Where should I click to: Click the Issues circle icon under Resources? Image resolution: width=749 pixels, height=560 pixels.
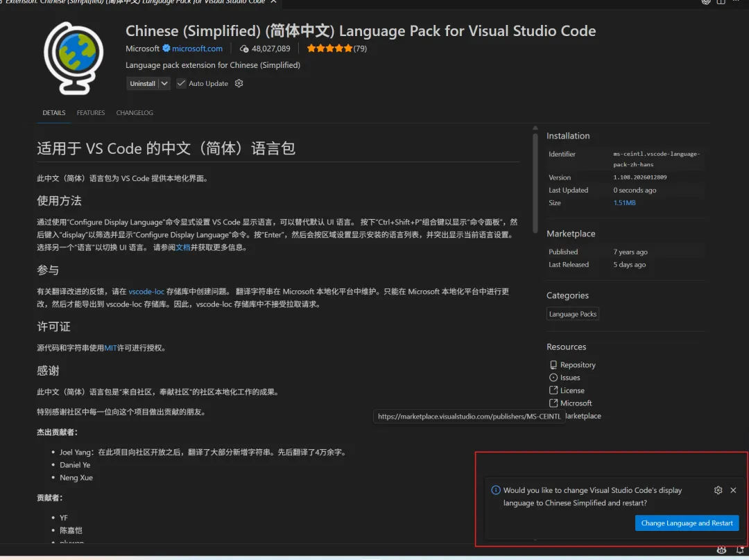(x=553, y=378)
